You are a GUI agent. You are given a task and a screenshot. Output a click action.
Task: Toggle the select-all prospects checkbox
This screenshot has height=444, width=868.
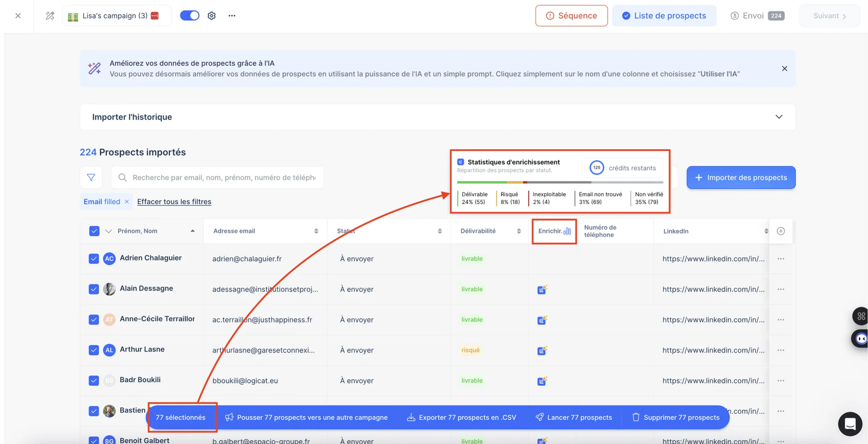[94, 231]
